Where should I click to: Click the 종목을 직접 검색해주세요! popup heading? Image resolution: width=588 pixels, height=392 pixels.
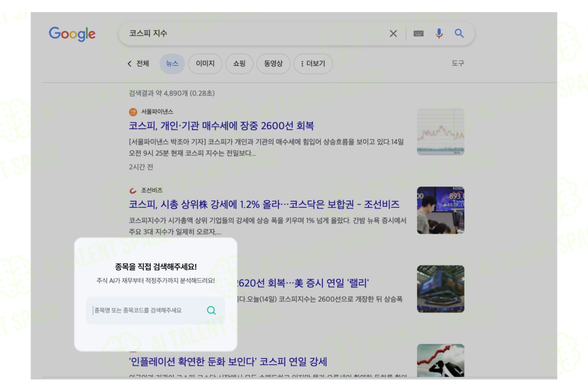coord(156,267)
